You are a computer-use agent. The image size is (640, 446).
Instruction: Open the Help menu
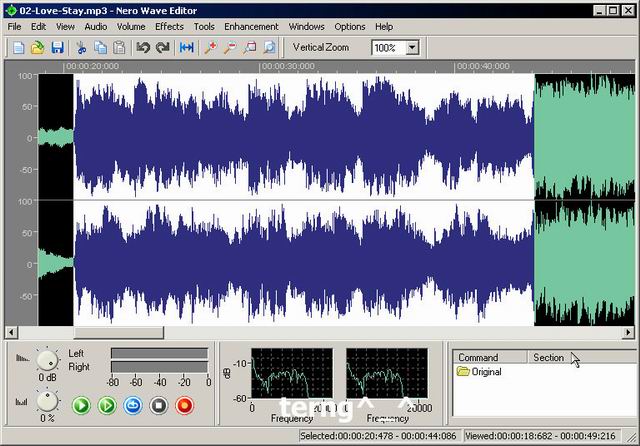[x=384, y=27]
